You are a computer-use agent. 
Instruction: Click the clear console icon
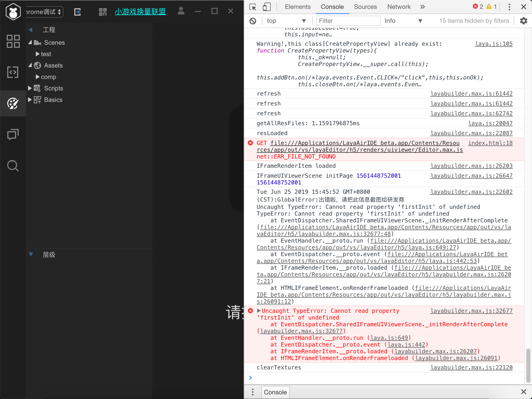click(x=253, y=21)
